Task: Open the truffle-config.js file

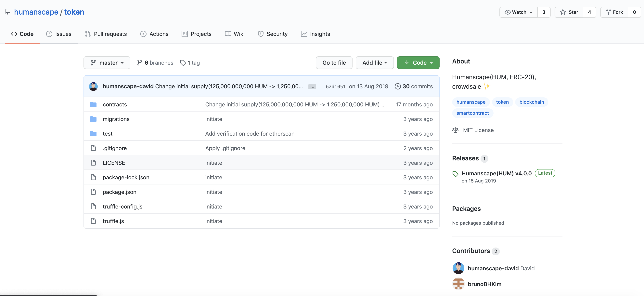Action: tap(122, 206)
